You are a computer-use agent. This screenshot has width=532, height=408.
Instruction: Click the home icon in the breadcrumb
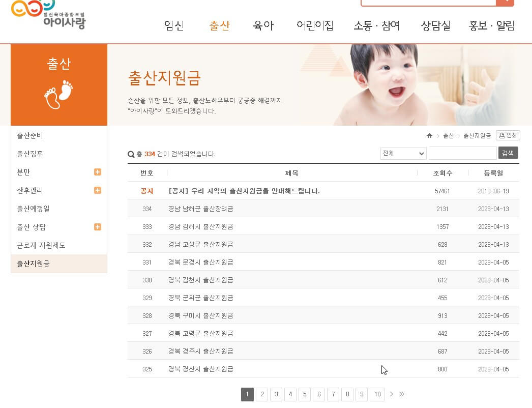coord(429,135)
